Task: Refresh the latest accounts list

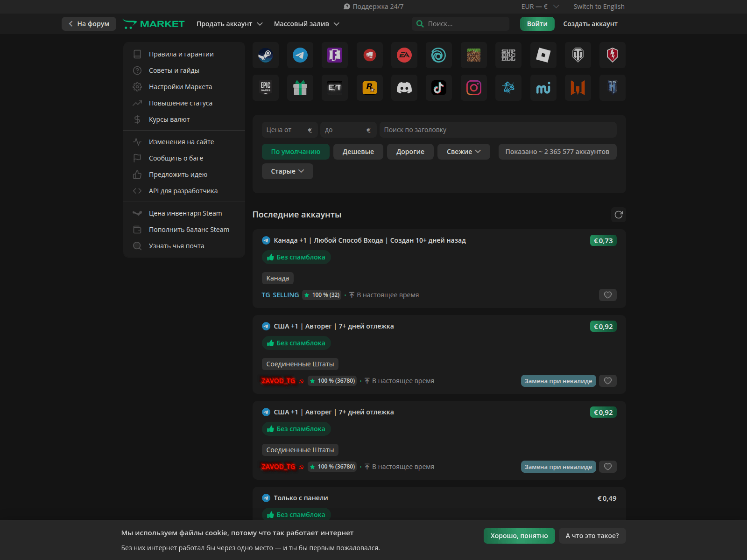Action: click(618, 215)
